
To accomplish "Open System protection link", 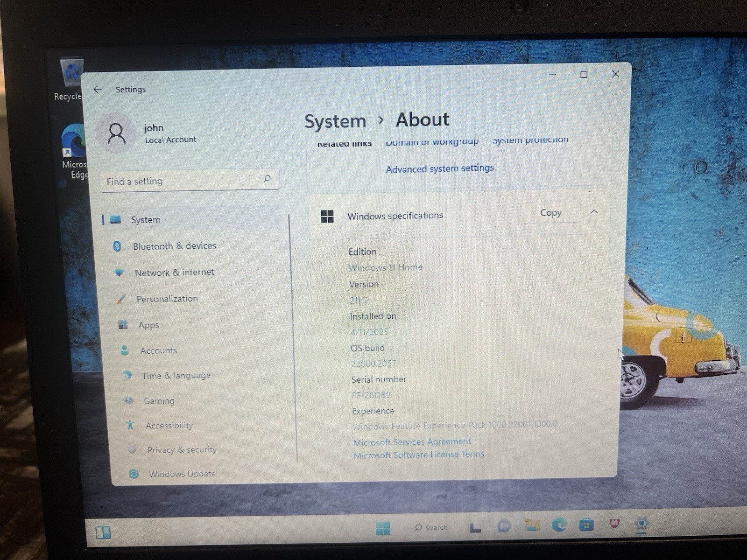I will pos(530,140).
